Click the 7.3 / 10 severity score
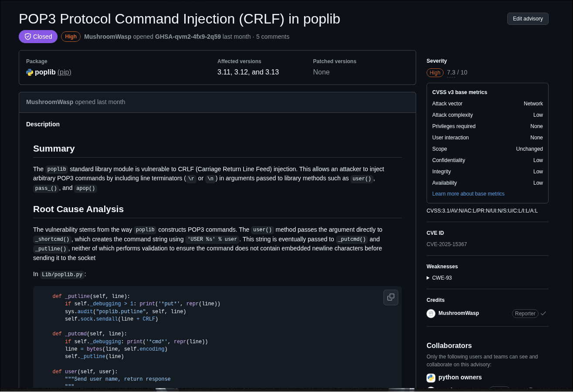Image resolution: width=573 pixels, height=392 pixels. click(457, 72)
